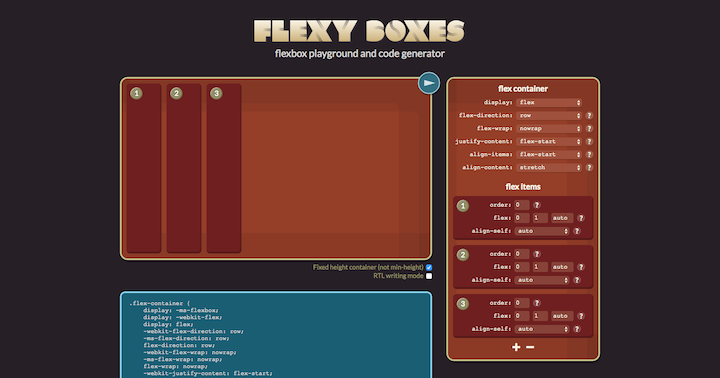Open help for justify-content property

coord(589,141)
